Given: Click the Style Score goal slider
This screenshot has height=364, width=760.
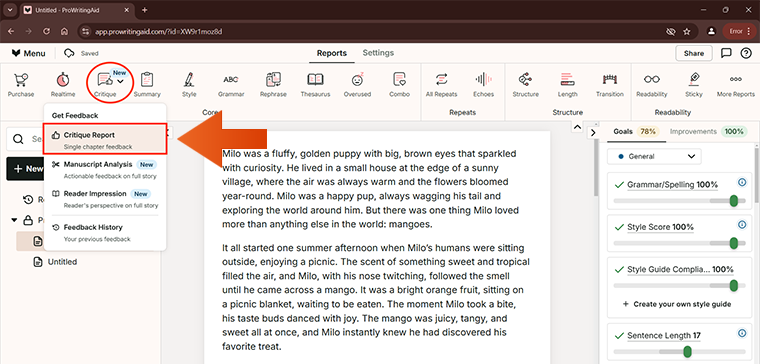Looking at the screenshot, I should click(680, 243).
